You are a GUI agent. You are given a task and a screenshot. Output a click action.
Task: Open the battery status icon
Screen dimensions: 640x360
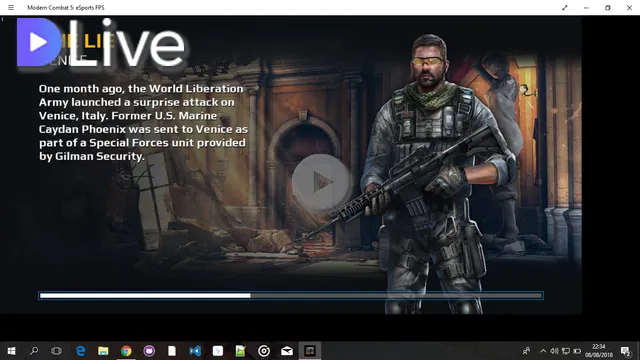click(x=577, y=351)
